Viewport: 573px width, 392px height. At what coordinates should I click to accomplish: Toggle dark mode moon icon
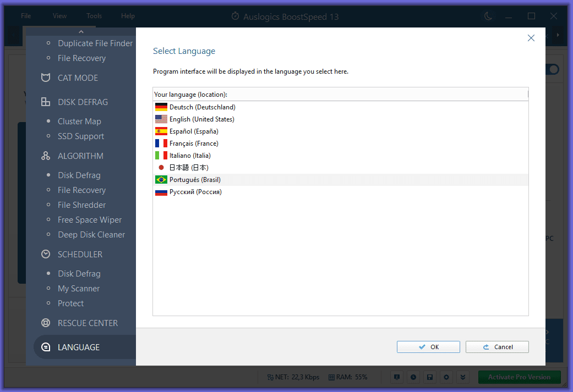(488, 16)
